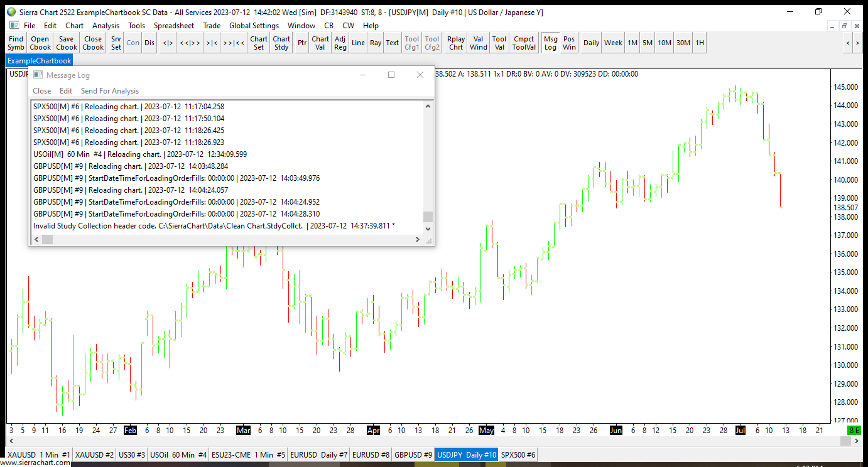Select the 'Invalid Study Collection header code' log line
868x467 pixels.
pyautogui.click(x=214, y=225)
